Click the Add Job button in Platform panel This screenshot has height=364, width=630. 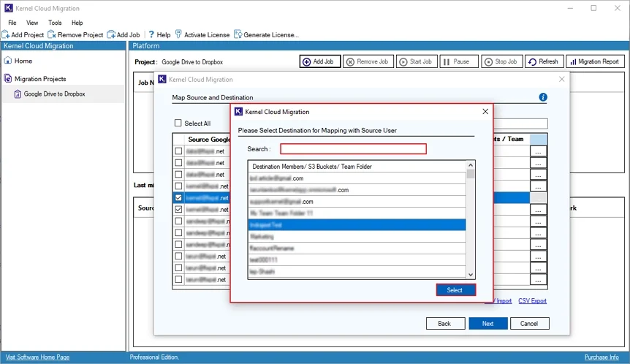click(320, 61)
